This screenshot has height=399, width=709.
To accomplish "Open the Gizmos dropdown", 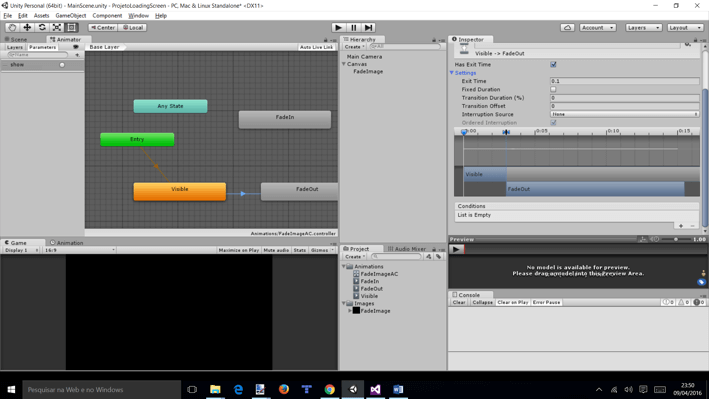I will click(x=322, y=250).
